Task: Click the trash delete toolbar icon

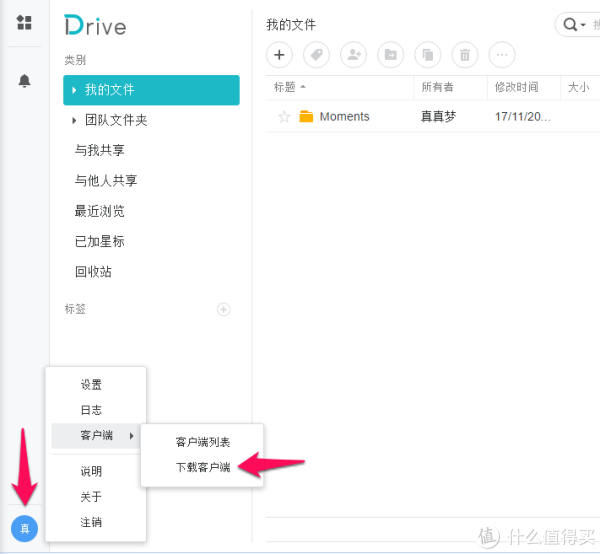Action: (464, 55)
